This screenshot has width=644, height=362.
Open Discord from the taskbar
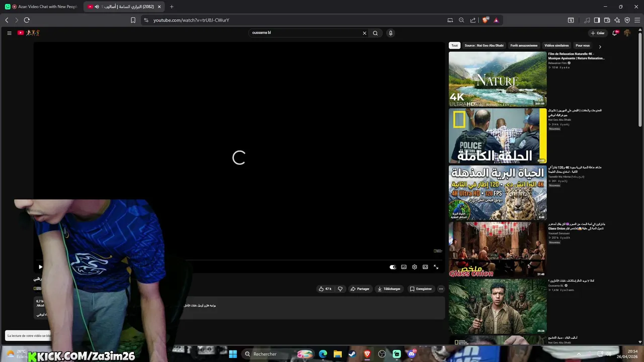point(412,354)
